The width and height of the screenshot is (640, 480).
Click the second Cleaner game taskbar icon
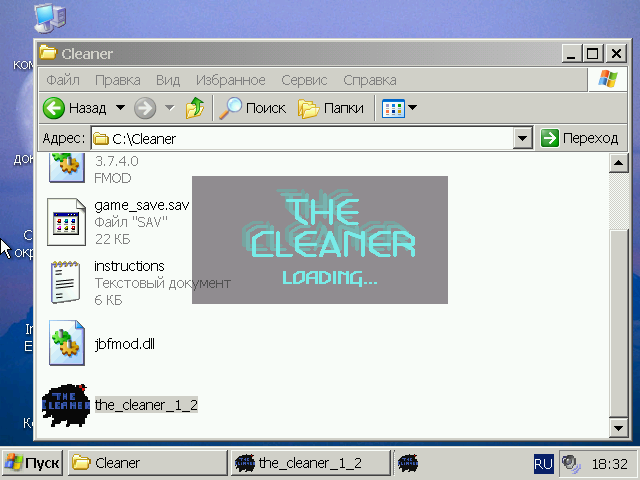point(408,463)
